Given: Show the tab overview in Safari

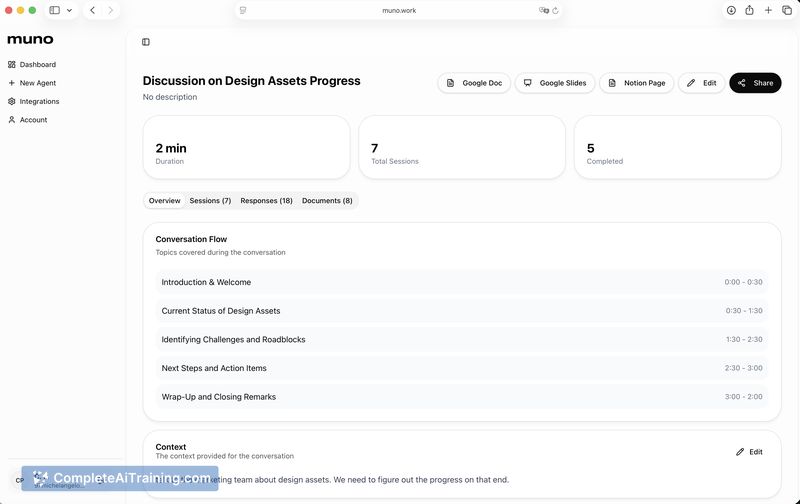Looking at the screenshot, I should tap(786, 10).
